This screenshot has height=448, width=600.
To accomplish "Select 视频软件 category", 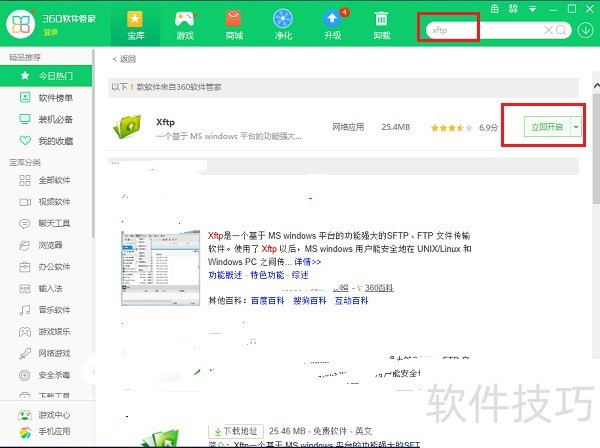I will 46,202.
